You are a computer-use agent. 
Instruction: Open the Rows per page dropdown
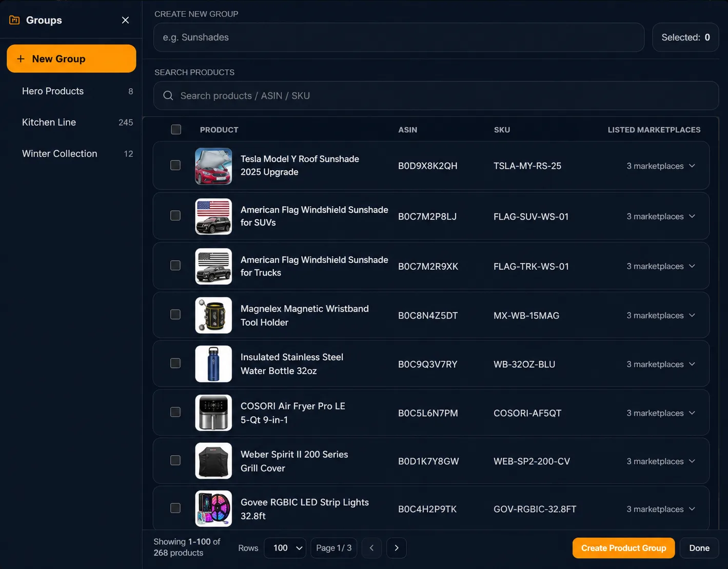(x=285, y=548)
